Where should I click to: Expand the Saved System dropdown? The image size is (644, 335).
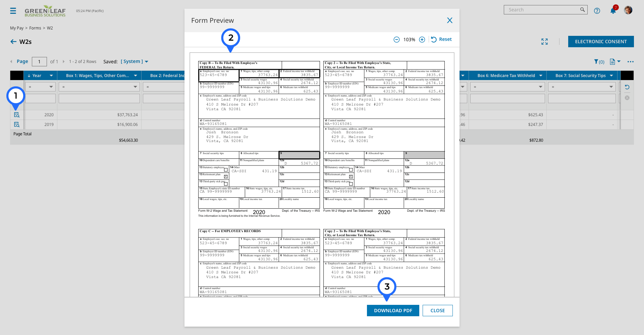point(135,61)
